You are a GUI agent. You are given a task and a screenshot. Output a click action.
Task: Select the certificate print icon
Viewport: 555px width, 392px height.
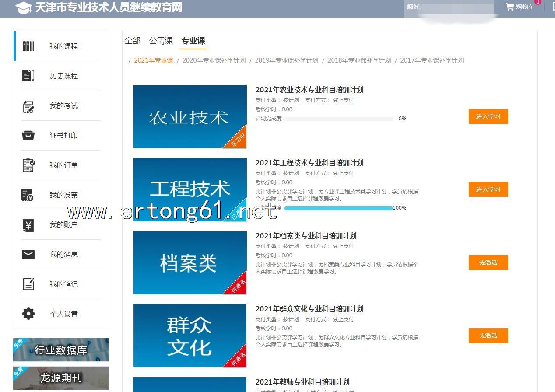click(28, 135)
